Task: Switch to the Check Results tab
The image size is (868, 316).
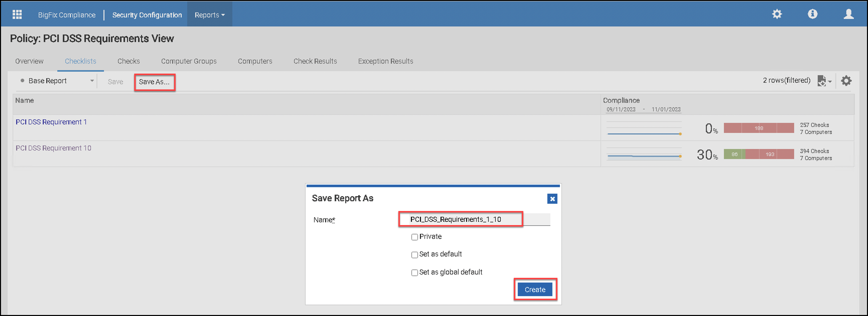Action: pyautogui.click(x=315, y=61)
